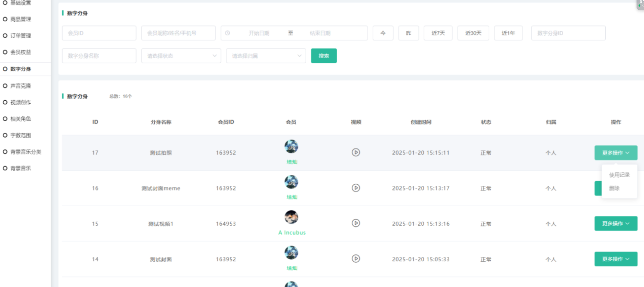Viewport: 644px width, 287px height.
Task: Expand 更多操作 for row ID 15
Action: click(616, 224)
